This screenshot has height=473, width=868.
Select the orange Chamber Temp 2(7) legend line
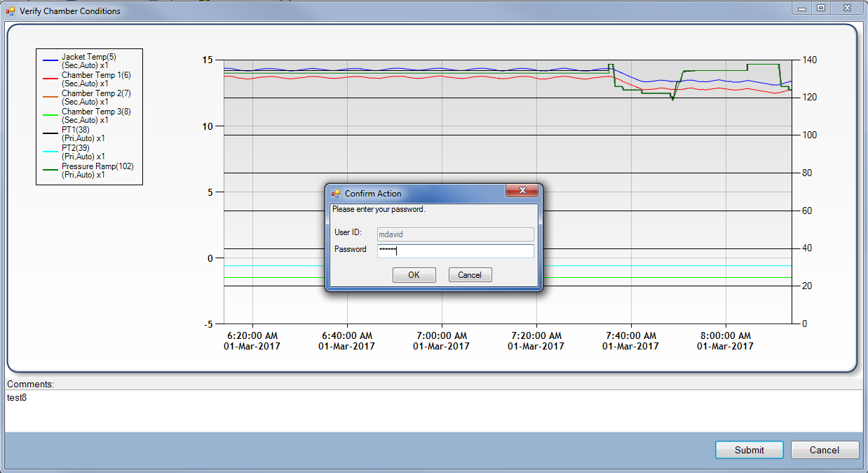(50, 97)
